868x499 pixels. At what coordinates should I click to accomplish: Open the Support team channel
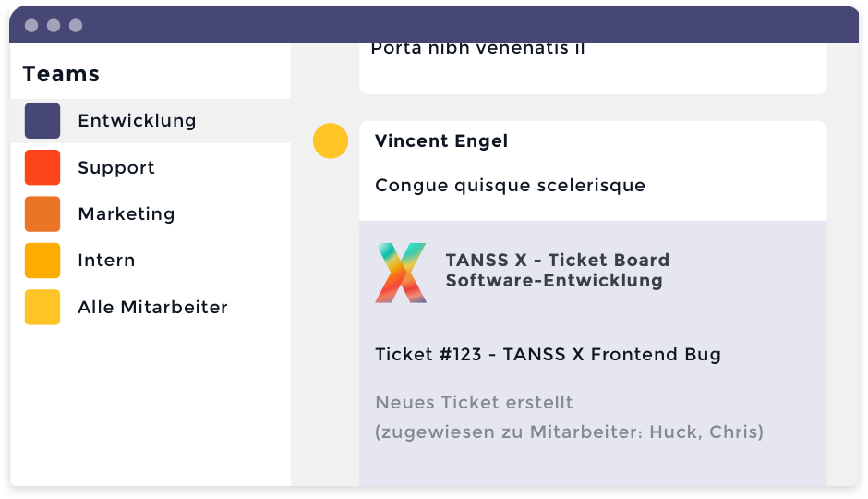pos(116,167)
